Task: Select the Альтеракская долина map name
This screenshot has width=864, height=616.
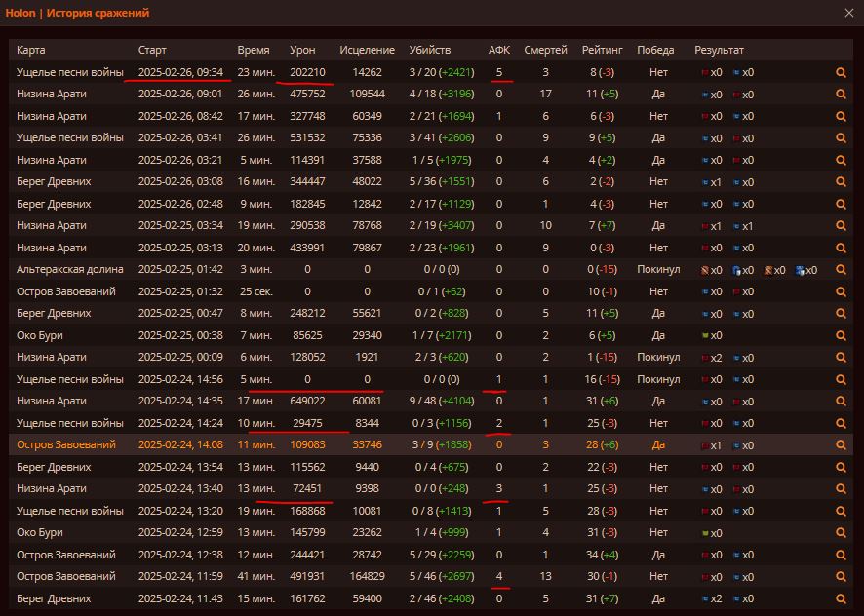Action: 70,269
